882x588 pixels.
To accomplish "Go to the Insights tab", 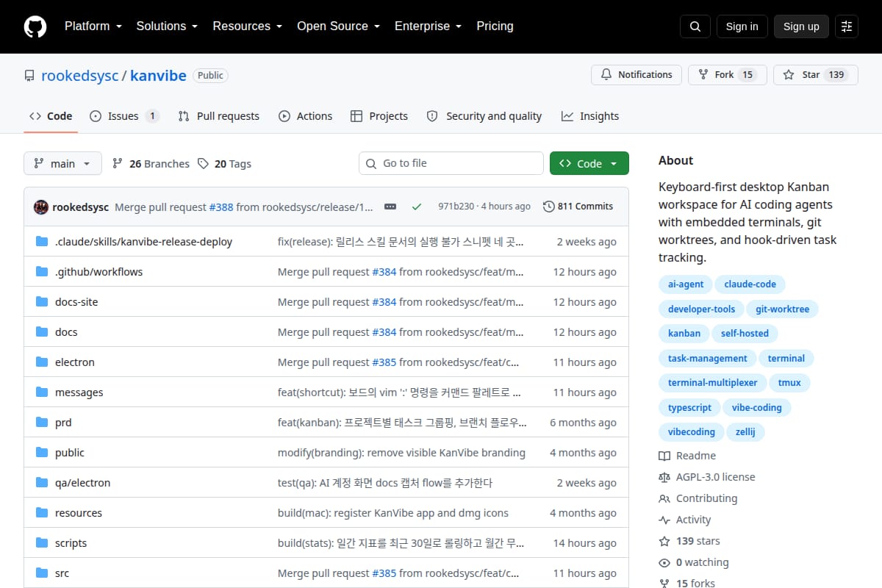I will click(x=590, y=116).
